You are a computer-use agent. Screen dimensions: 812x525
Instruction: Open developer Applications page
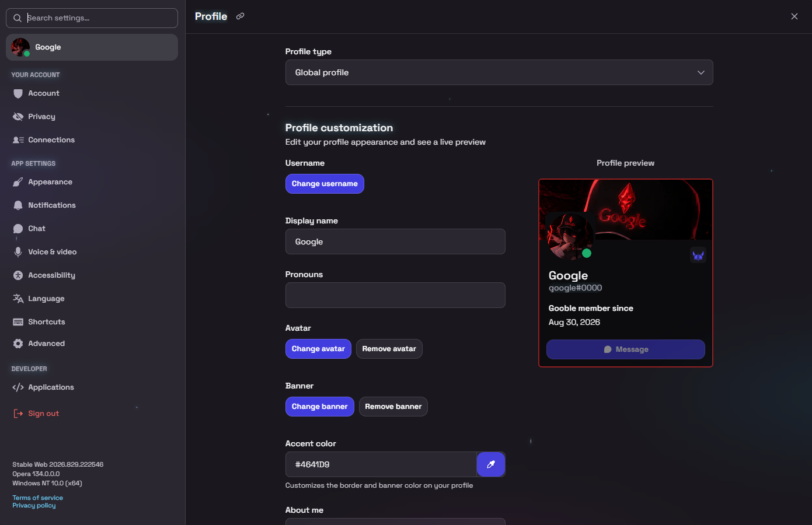coord(92,387)
